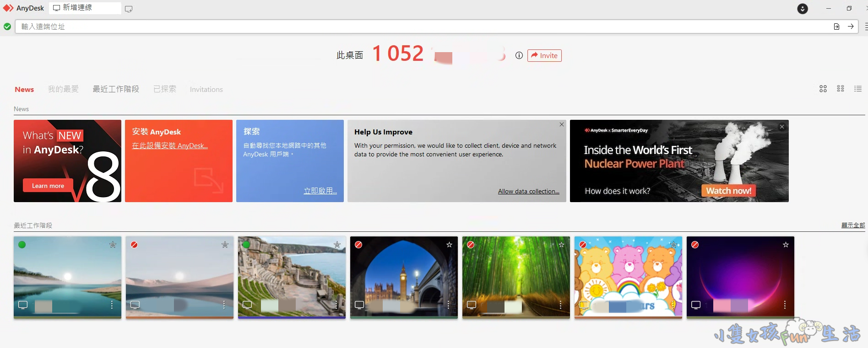Toggle favorite star on bamboo forest session
The image size is (868, 348).
pos(561,245)
